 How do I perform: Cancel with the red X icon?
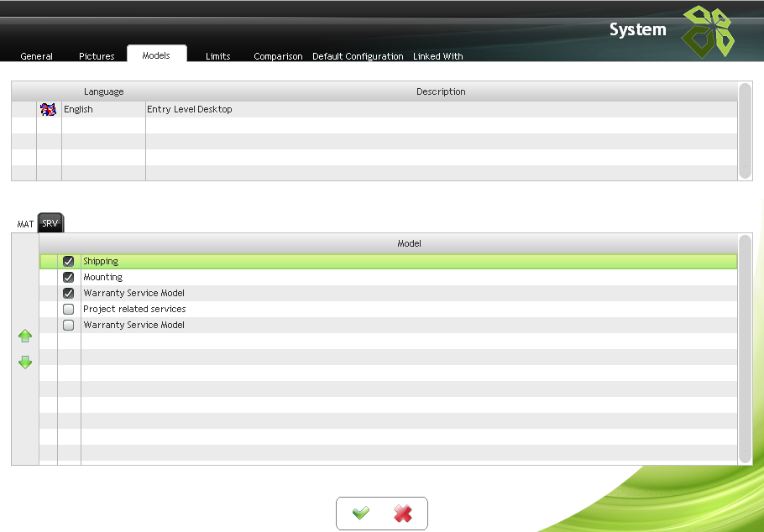click(402, 513)
